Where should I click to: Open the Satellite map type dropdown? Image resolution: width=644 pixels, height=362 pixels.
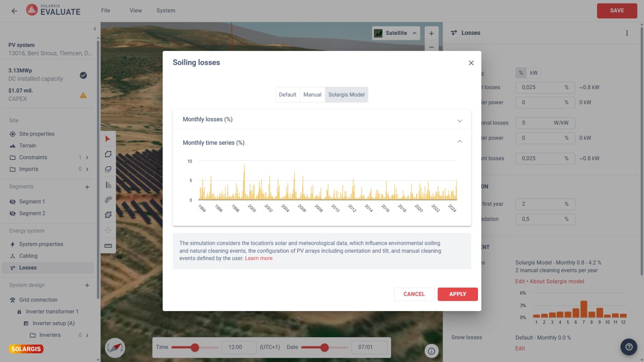[396, 33]
